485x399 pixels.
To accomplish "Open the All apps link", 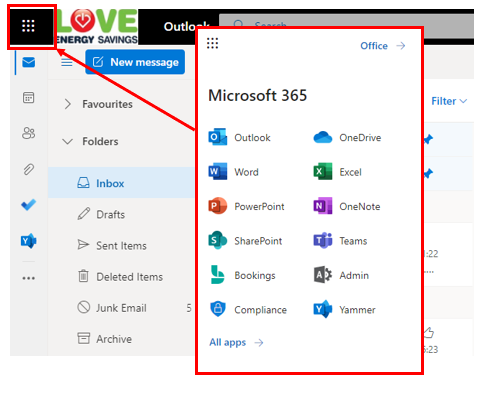I will [x=236, y=342].
